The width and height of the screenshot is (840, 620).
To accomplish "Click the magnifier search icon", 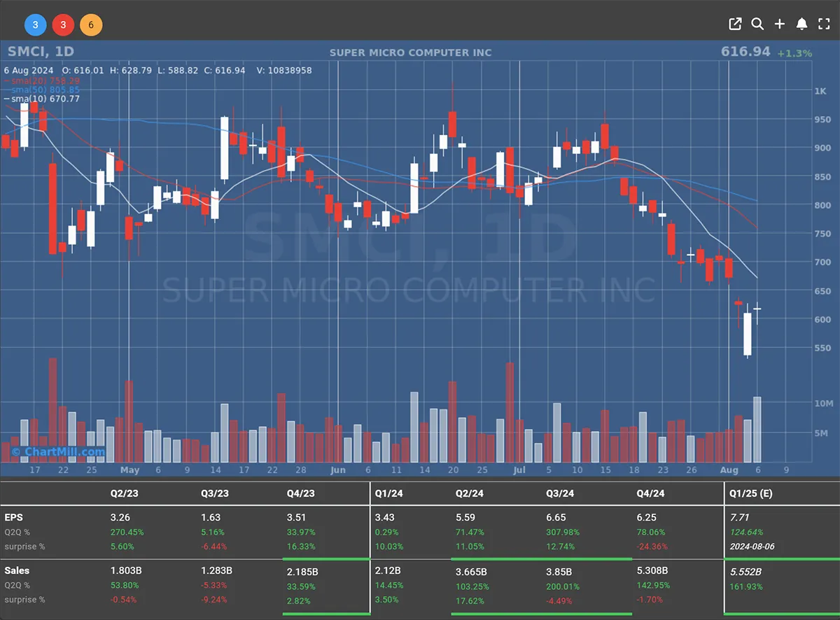I will pos(757,24).
